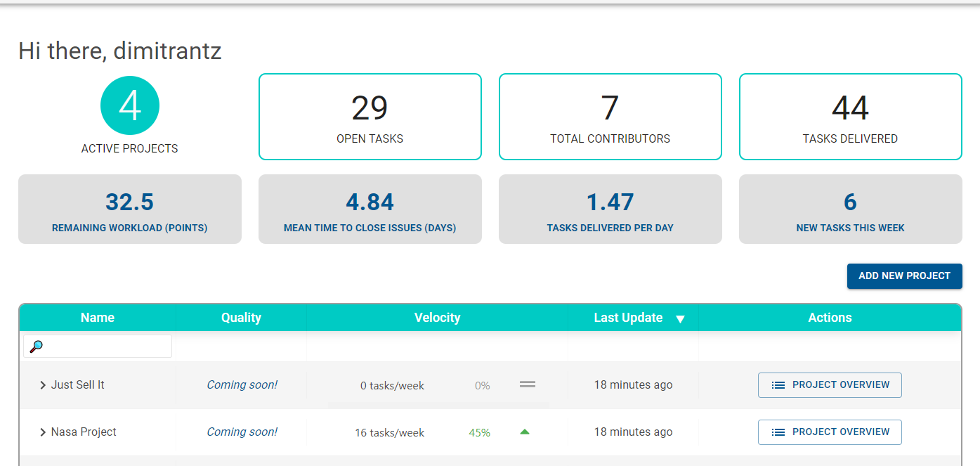The image size is (980, 466).
Task: Click the greeting 'Hi there, dimitrantz'
Action: (x=120, y=51)
